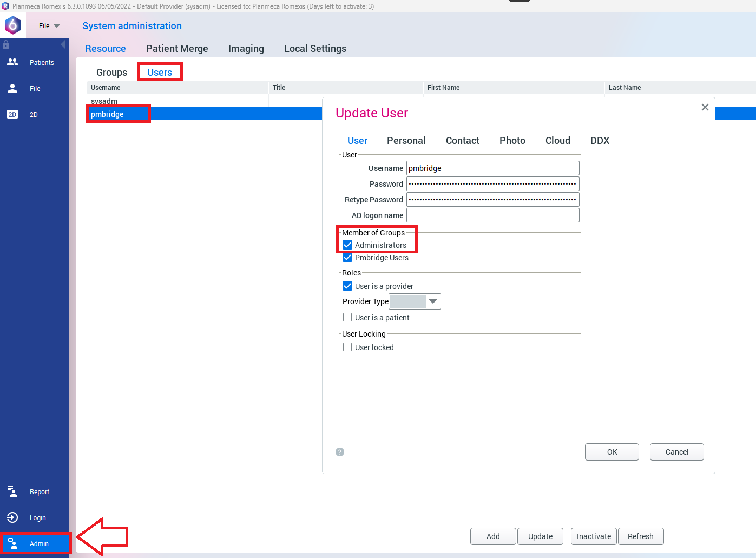Switch to the Local Settings tab
This screenshot has height=558, width=756.
315,49
